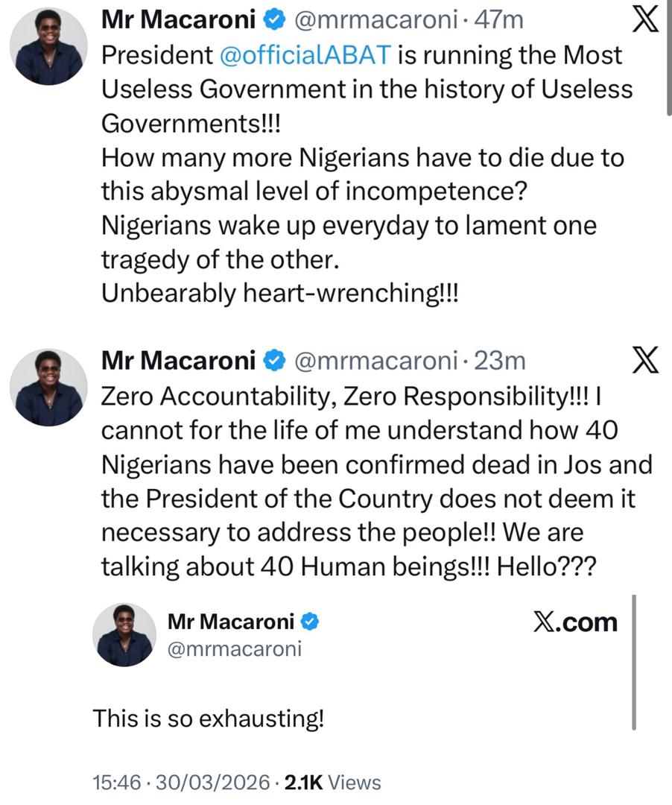Screen dimensions: 672x805
Task: Click the Mr Macaroni name on the first post
Action: point(177,22)
